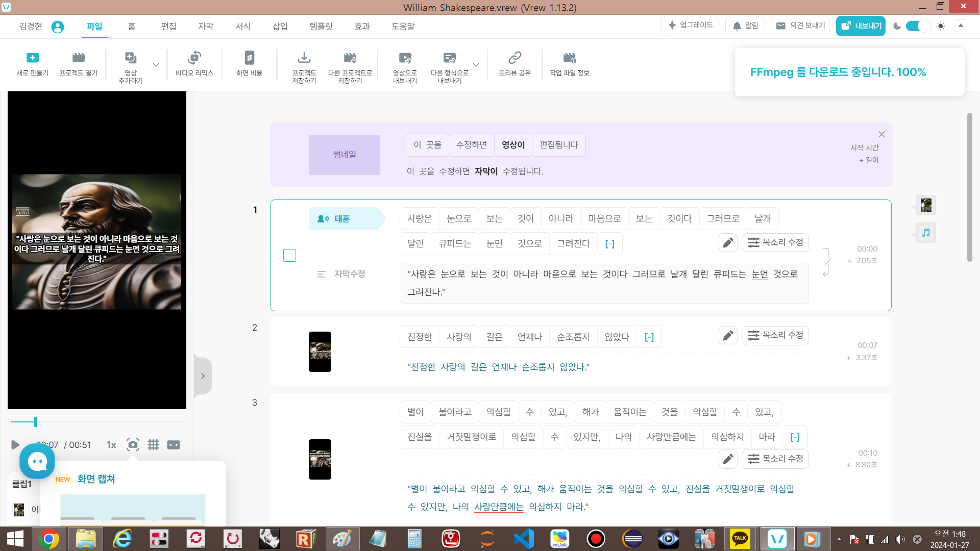Click the screen capture camera icon
Viewport: 980px width, 551px height.
133,445
